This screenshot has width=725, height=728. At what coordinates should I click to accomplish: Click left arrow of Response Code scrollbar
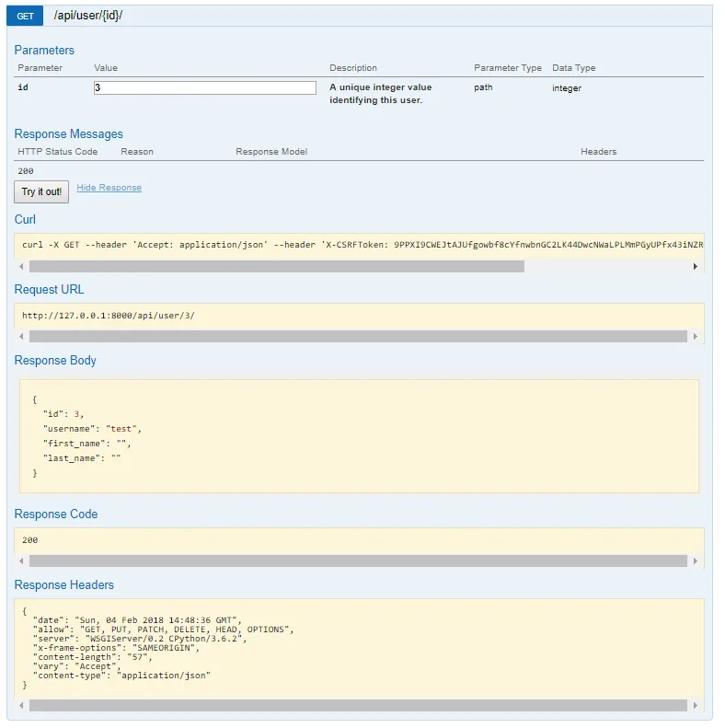(x=21, y=560)
